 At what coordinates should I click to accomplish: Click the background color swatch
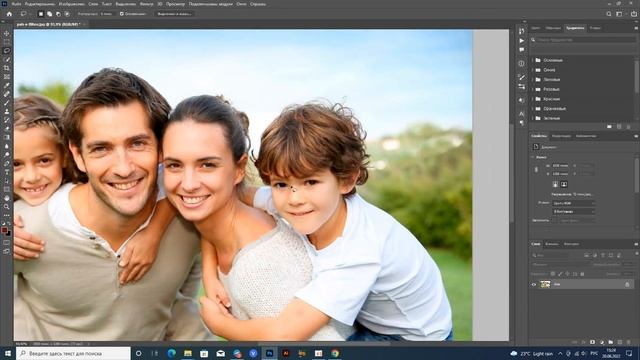click(x=8, y=233)
